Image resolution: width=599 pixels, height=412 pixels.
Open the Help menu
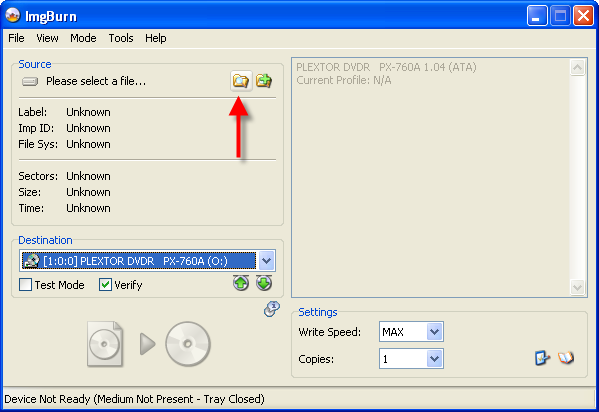[155, 38]
